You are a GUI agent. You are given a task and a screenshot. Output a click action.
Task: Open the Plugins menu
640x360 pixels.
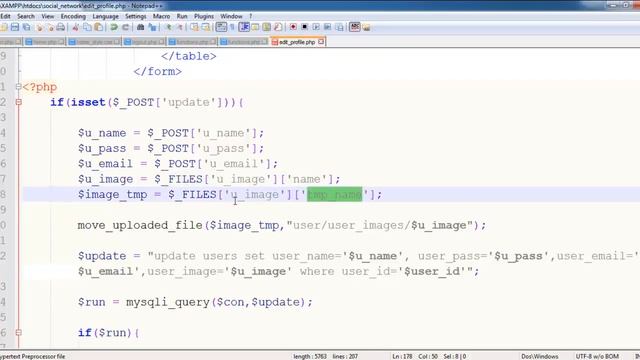tap(204, 16)
